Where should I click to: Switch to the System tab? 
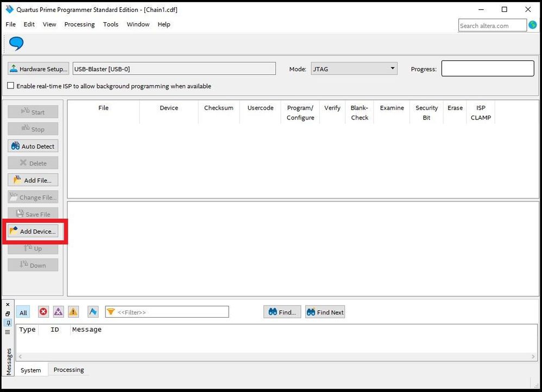pyautogui.click(x=31, y=370)
